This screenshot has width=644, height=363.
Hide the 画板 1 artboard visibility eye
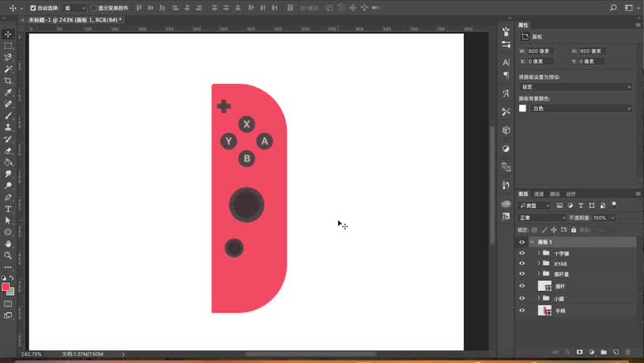[x=522, y=242]
